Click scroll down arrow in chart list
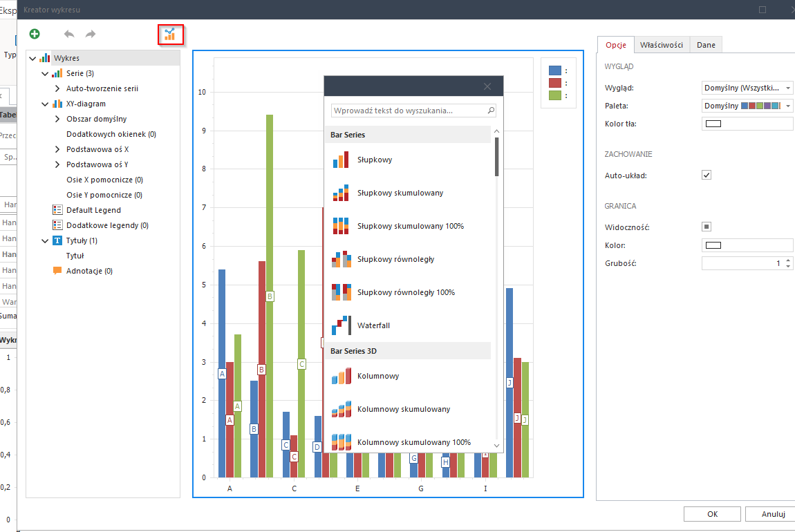 tap(496, 446)
